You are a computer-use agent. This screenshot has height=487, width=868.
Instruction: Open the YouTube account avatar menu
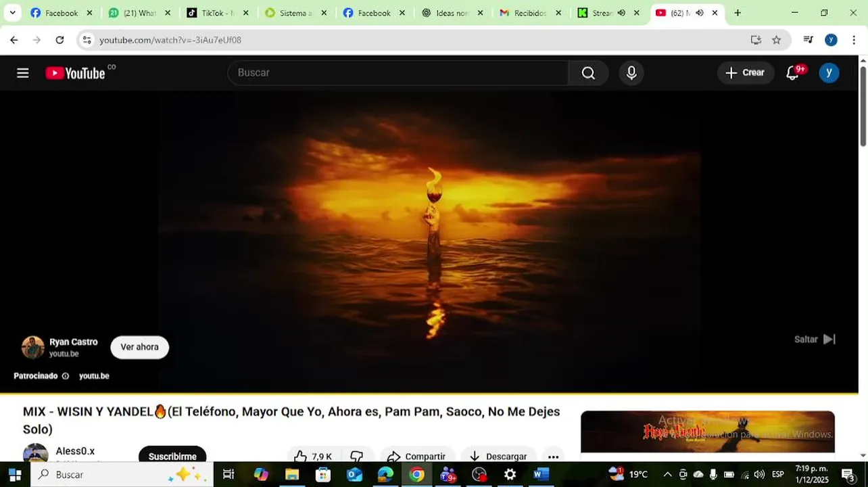[829, 73]
